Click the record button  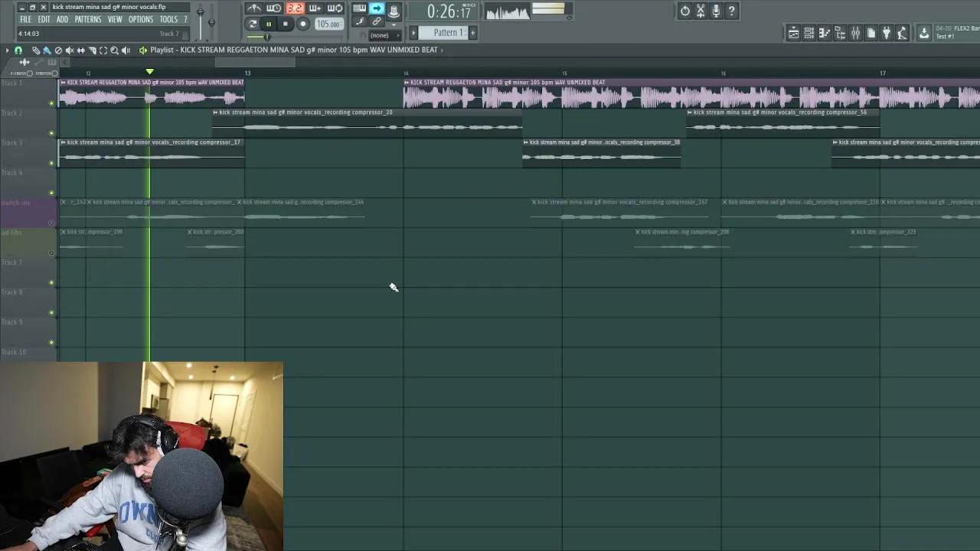[x=303, y=24]
